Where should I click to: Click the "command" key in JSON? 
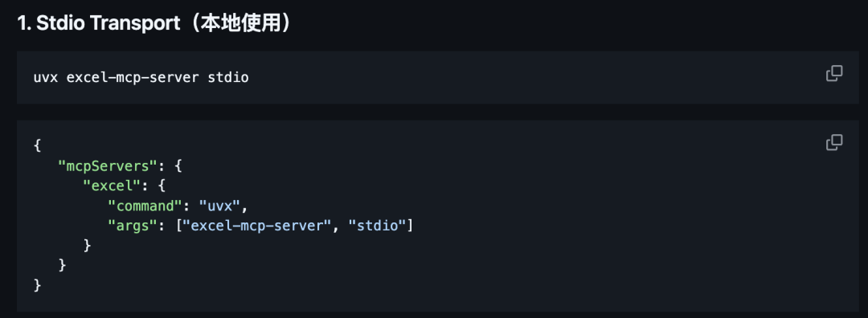click(145, 206)
